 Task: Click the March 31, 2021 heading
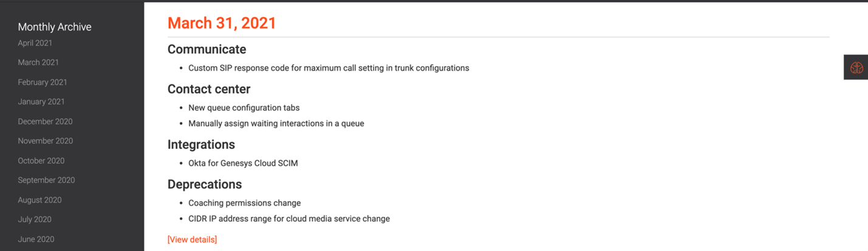coord(222,23)
